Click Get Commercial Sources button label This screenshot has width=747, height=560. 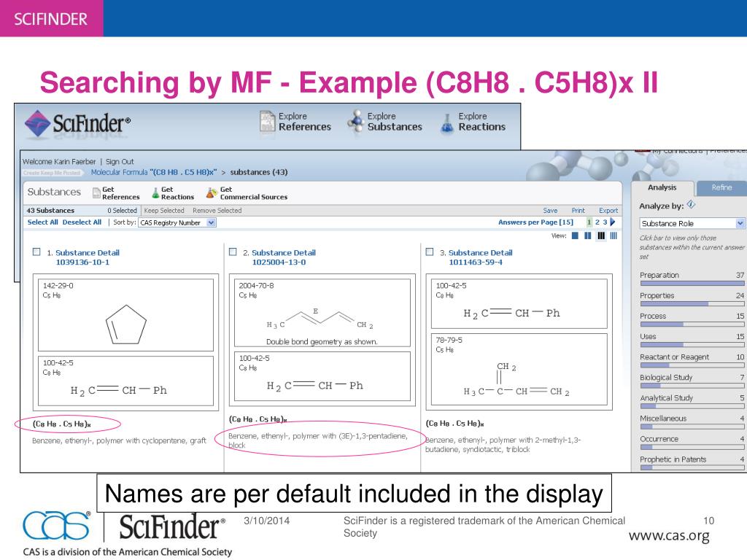pos(254,192)
